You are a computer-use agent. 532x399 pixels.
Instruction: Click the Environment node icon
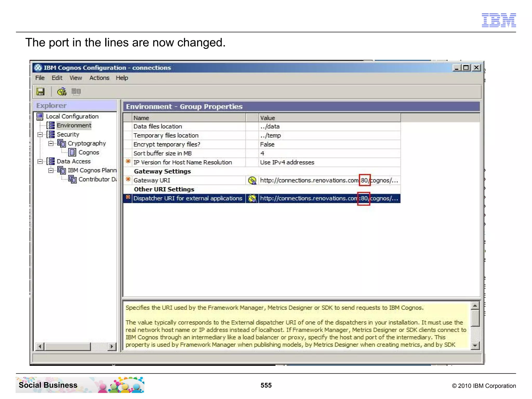pyautogui.click(x=51, y=125)
